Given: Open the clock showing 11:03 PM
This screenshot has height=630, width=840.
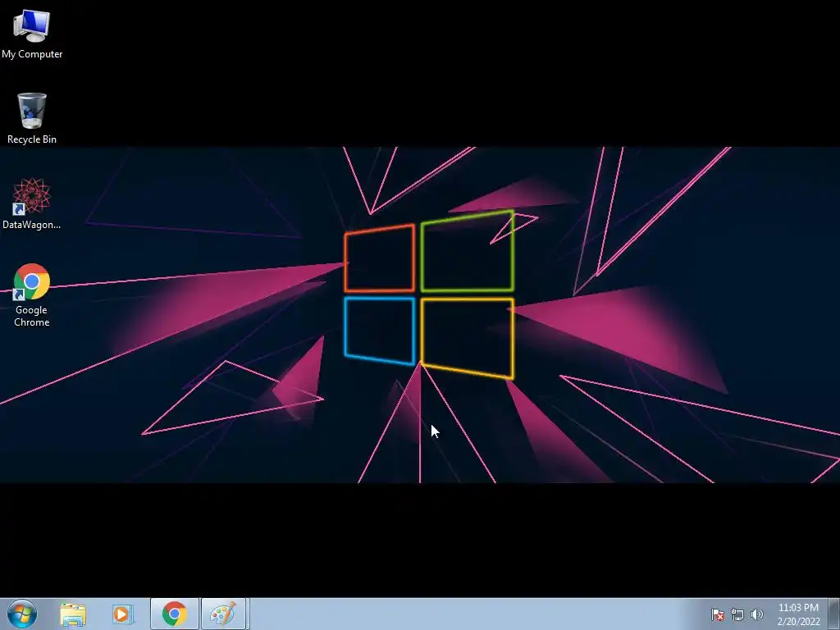Looking at the screenshot, I should [798, 614].
